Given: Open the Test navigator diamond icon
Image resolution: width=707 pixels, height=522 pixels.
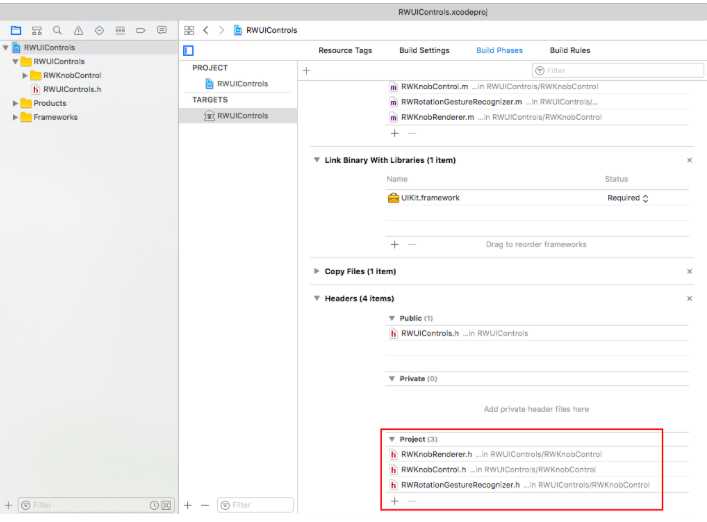Looking at the screenshot, I should coord(99,30).
